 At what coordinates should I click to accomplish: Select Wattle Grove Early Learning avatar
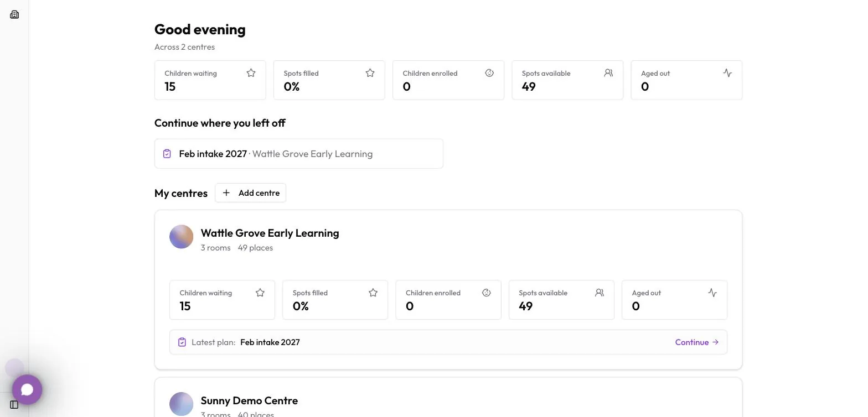pyautogui.click(x=182, y=237)
